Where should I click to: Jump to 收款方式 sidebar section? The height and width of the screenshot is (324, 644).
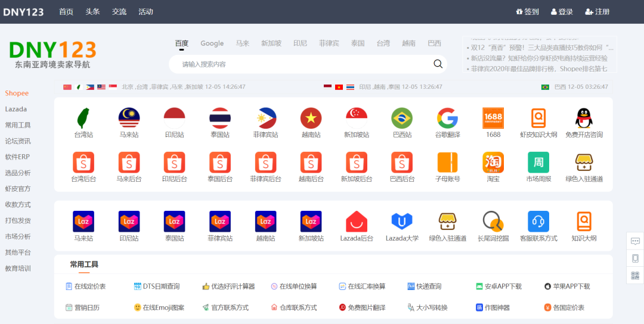coord(18,205)
